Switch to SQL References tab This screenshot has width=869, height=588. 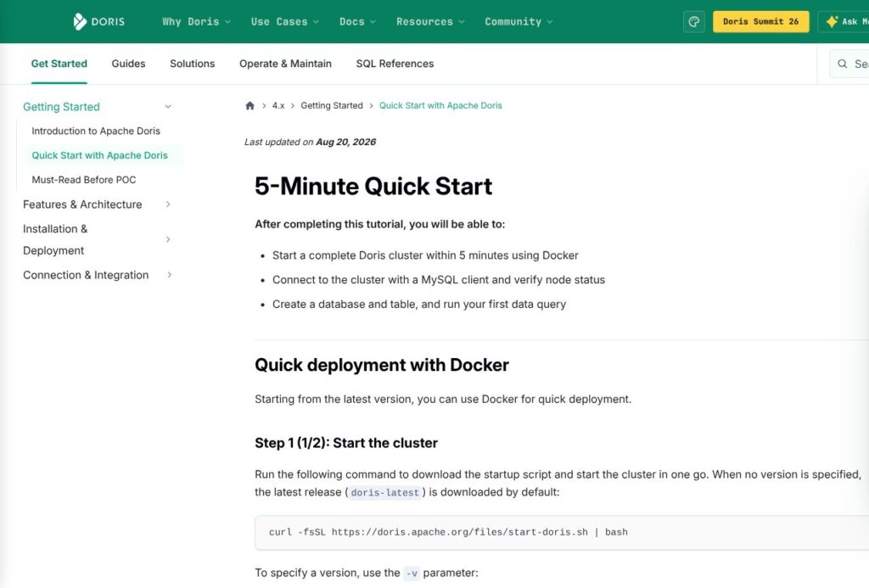(395, 64)
